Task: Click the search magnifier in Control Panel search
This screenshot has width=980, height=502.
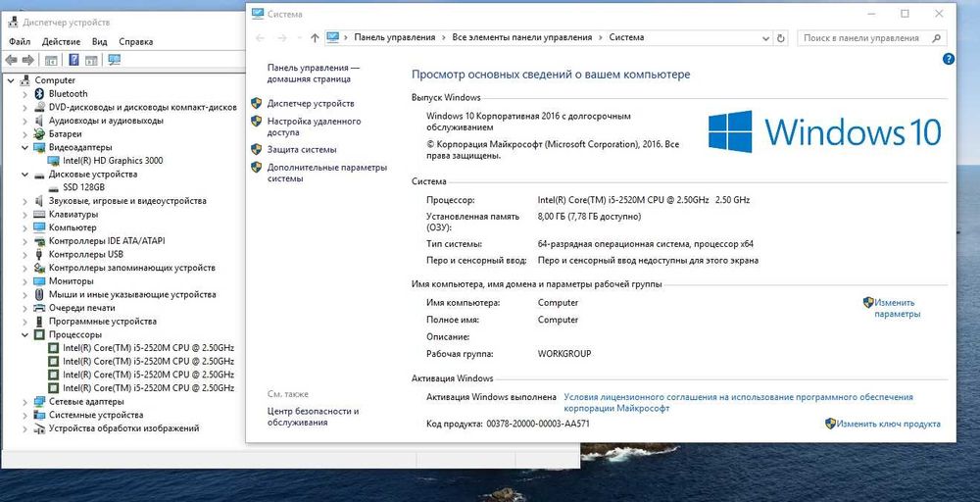Action: [x=936, y=38]
